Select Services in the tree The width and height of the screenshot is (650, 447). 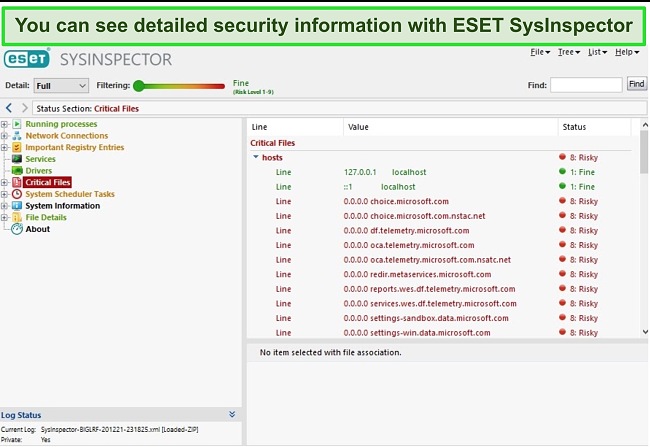[x=40, y=159]
